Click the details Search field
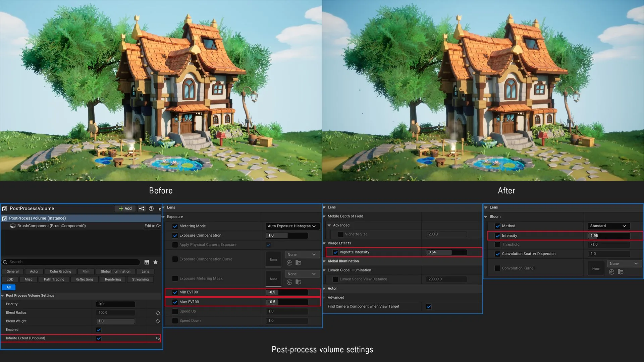644x362 pixels. click(71, 262)
